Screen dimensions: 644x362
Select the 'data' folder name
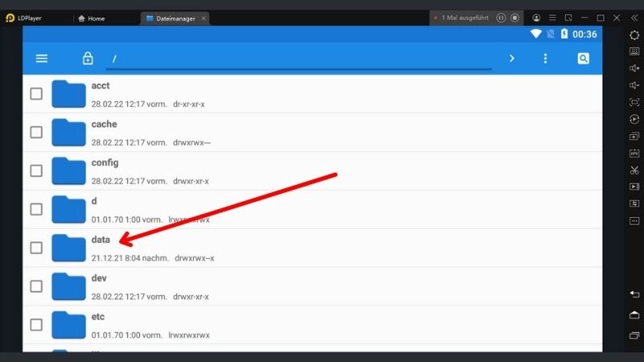[x=101, y=240]
